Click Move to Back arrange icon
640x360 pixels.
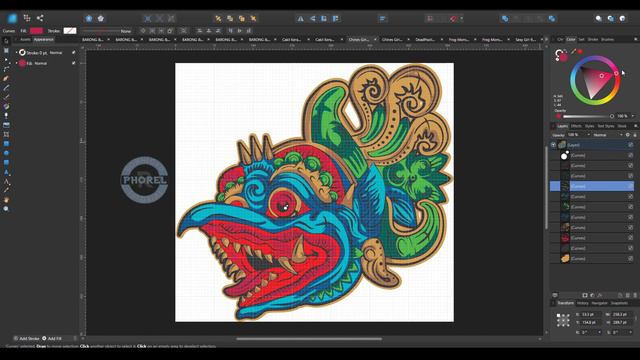pos(218,18)
